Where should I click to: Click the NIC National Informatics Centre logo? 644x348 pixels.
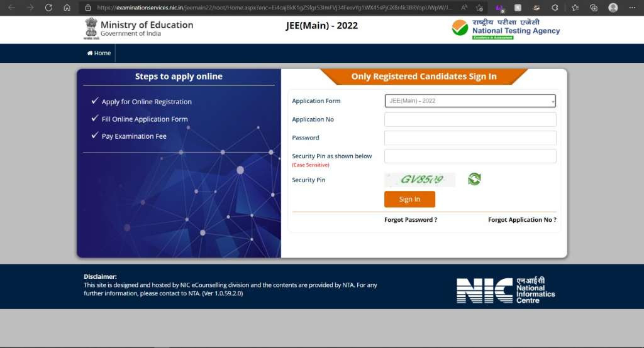(506, 290)
